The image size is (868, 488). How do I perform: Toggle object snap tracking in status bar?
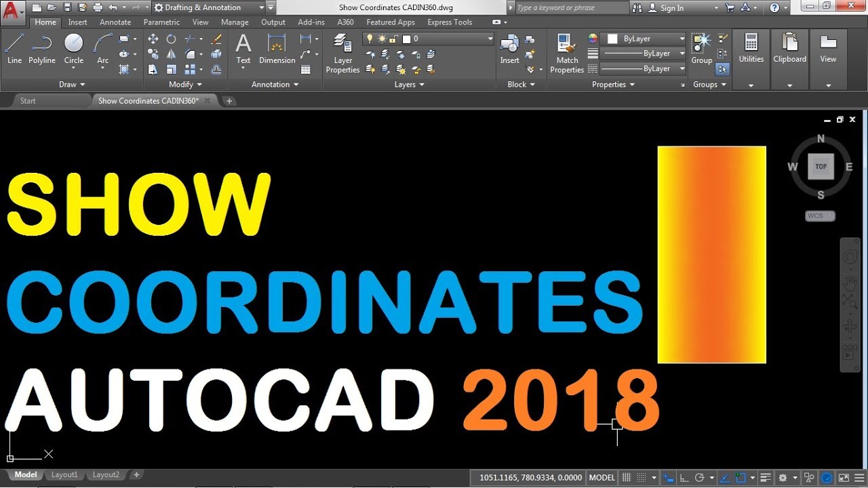pos(725,477)
